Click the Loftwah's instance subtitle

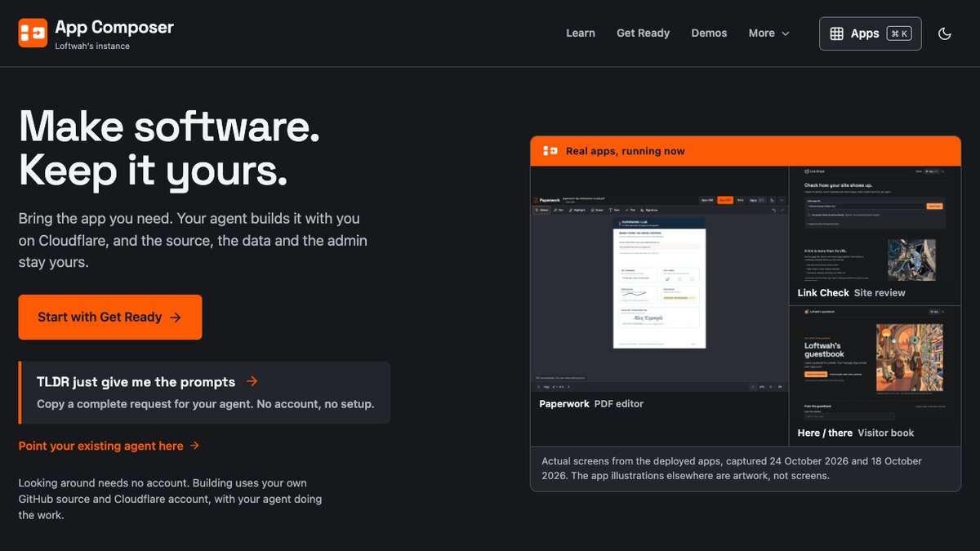pyautogui.click(x=92, y=47)
